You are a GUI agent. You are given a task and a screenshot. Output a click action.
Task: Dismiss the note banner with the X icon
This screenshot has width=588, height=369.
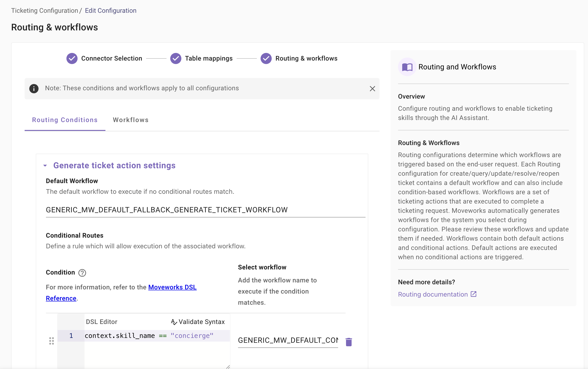372,89
